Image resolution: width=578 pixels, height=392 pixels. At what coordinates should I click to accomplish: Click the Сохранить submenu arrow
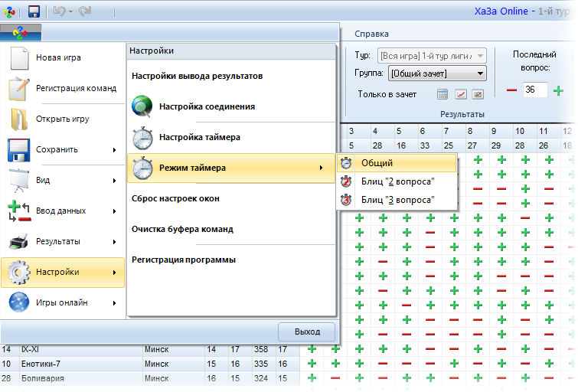(x=115, y=150)
